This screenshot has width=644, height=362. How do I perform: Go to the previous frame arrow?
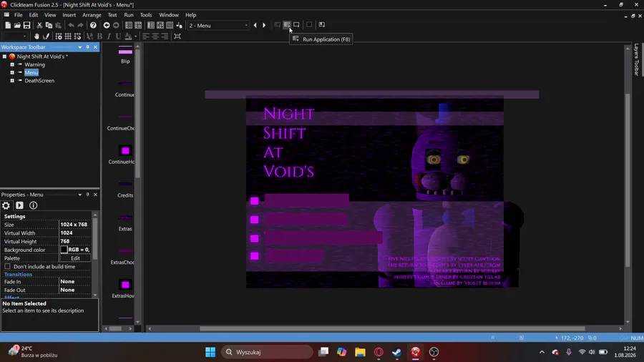pyautogui.click(x=255, y=26)
